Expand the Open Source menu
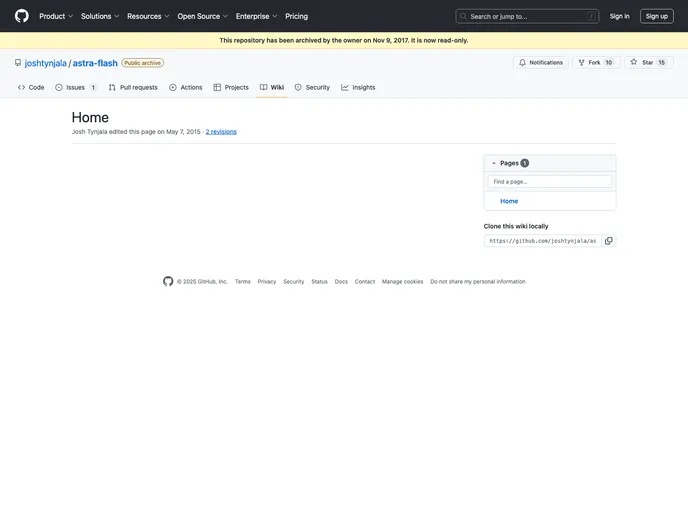The width and height of the screenshot is (688, 512). click(x=202, y=16)
